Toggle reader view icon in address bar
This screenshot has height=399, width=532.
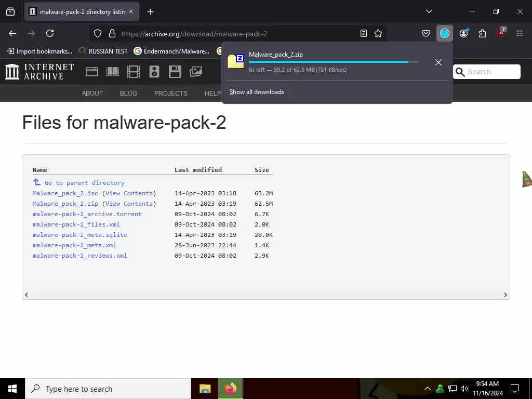coord(363,33)
